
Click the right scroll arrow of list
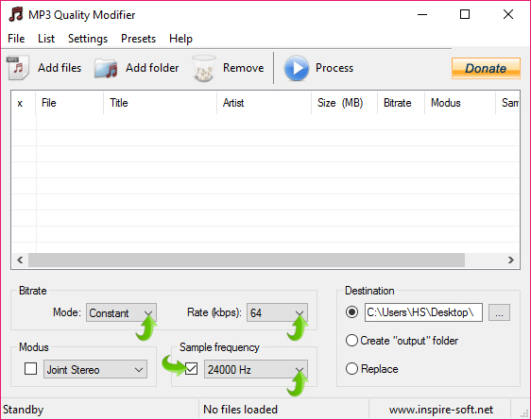[x=510, y=260]
